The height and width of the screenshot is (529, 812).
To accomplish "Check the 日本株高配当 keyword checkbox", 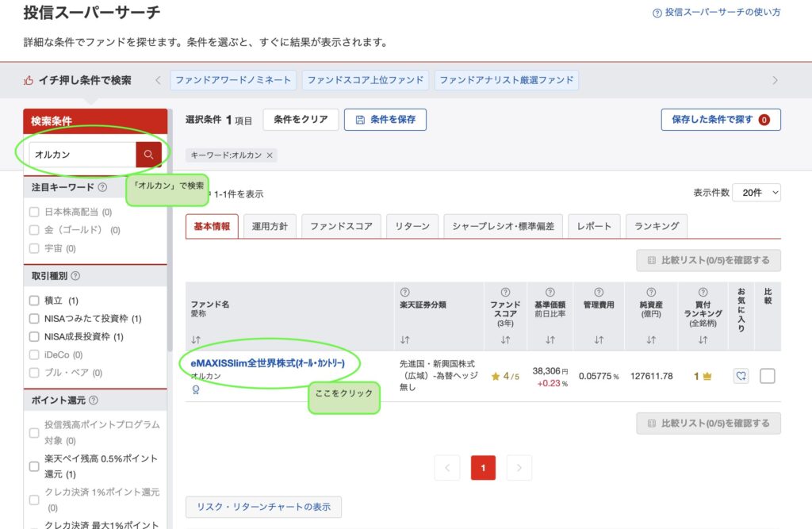I will pyautogui.click(x=34, y=212).
